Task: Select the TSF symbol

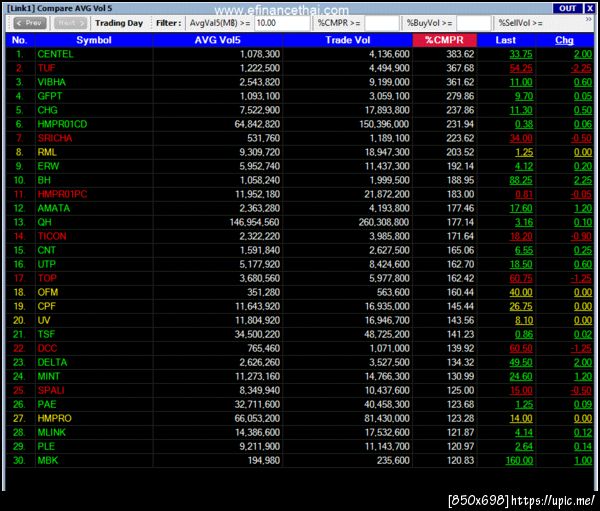Action: (x=46, y=334)
